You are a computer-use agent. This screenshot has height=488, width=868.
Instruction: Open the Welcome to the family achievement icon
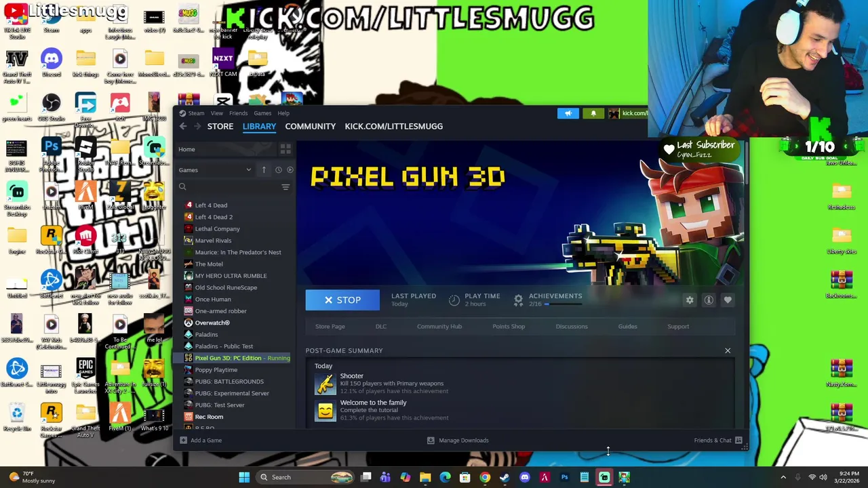(x=325, y=411)
